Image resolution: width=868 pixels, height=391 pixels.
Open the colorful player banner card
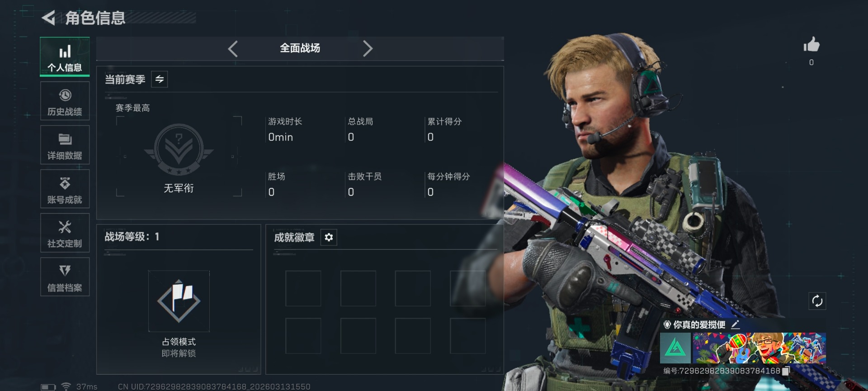coord(759,348)
